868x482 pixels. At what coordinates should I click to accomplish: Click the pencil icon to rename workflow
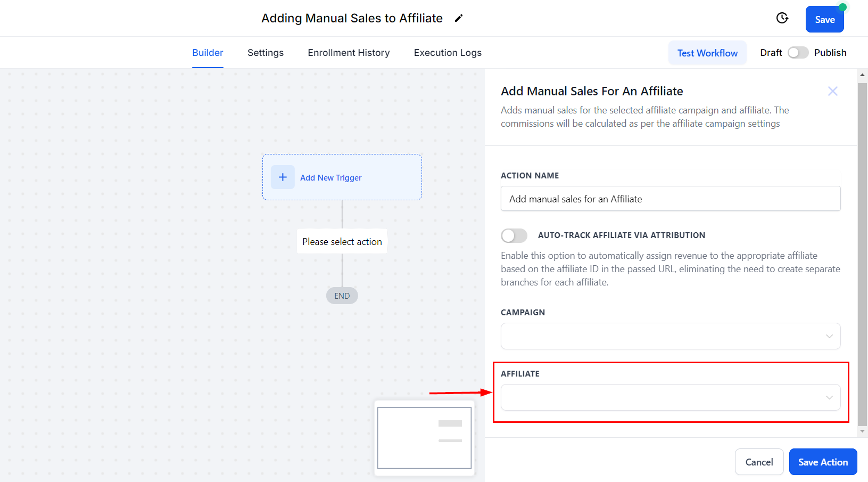click(x=459, y=19)
